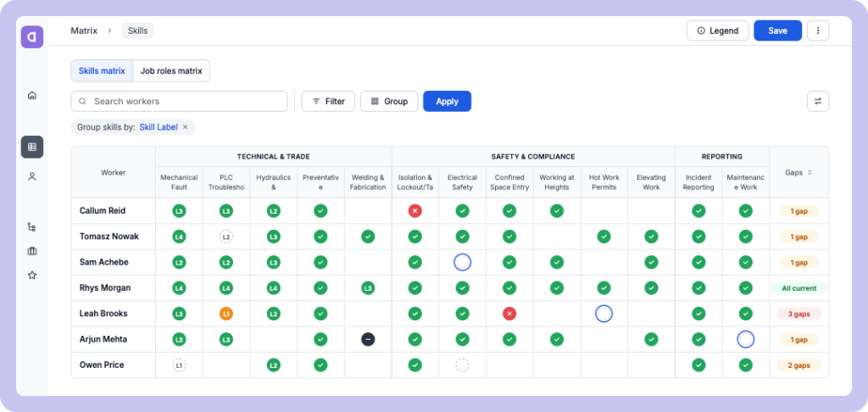Click Leah Brooks' blue-ringed Hot Work Permits cell
Image resolution: width=868 pixels, height=412 pixels.
[604, 314]
